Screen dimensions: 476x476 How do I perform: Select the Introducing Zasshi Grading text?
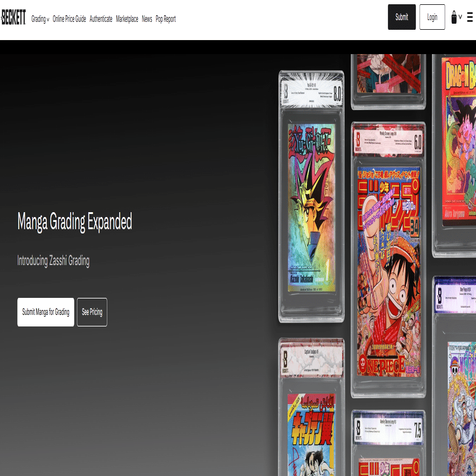pyautogui.click(x=53, y=261)
